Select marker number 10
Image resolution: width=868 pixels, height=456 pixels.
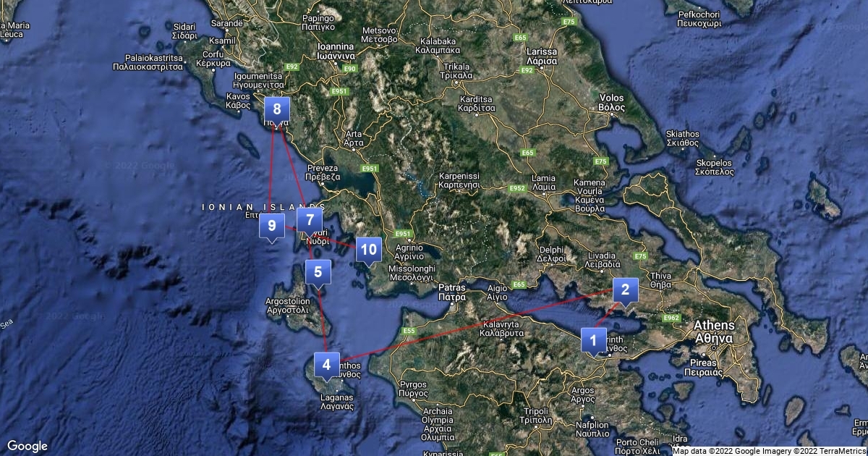368,250
